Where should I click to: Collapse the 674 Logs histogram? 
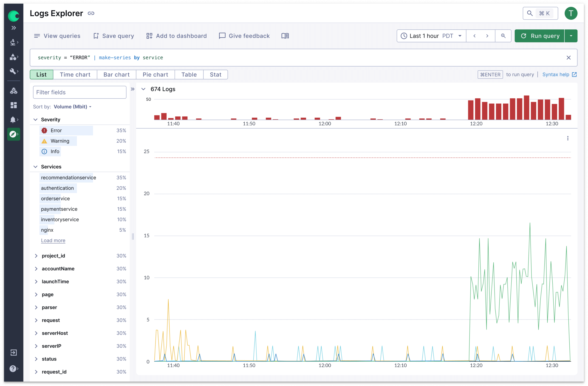click(x=143, y=89)
